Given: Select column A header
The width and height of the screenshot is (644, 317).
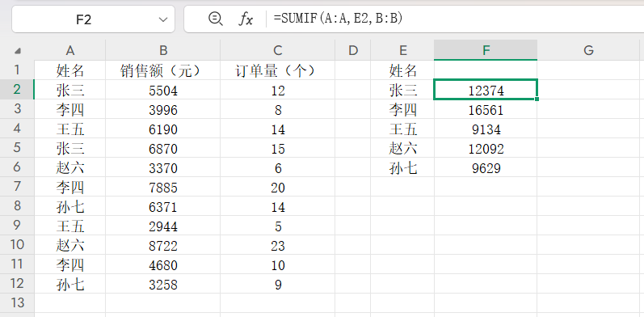Looking at the screenshot, I should [x=69, y=50].
